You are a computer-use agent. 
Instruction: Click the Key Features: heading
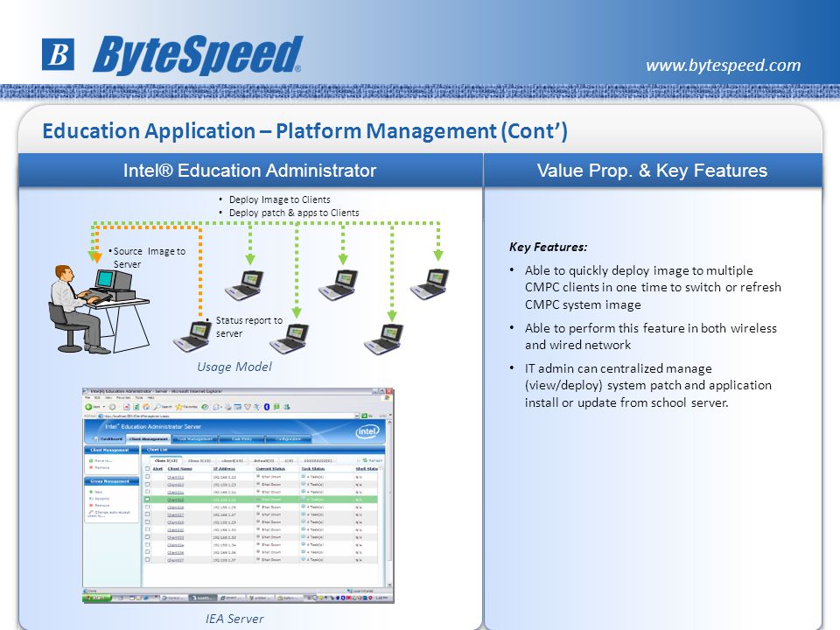pos(548,247)
